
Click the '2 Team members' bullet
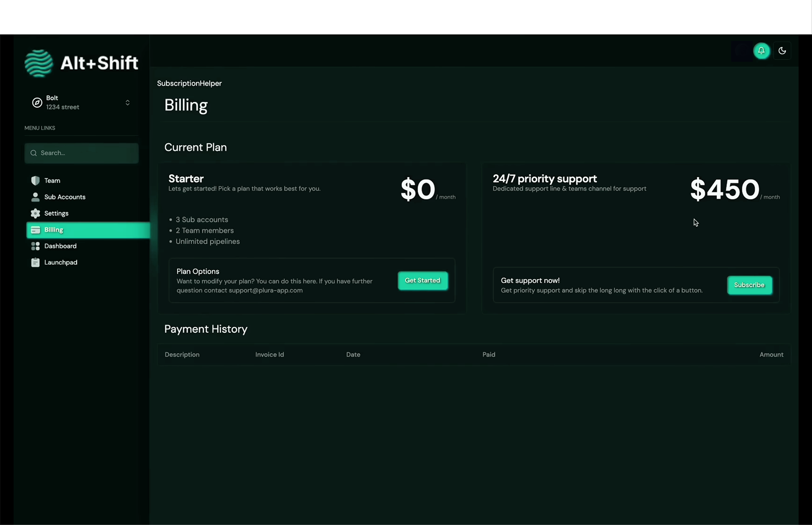coord(205,231)
